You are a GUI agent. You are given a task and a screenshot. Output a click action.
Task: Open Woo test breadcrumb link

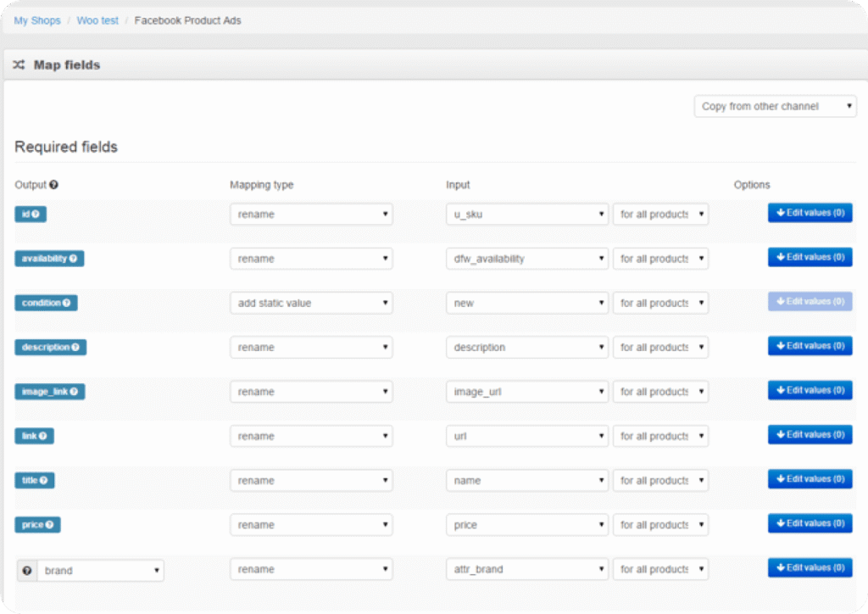point(97,20)
